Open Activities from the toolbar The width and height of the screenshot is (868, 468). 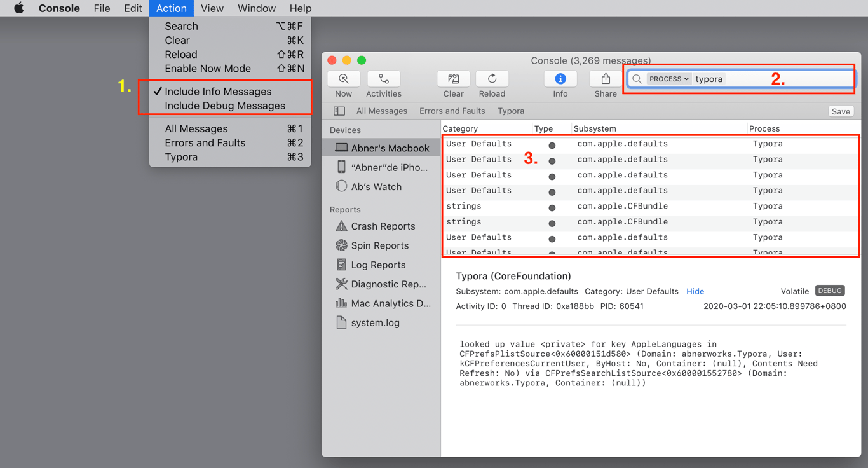pos(384,79)
